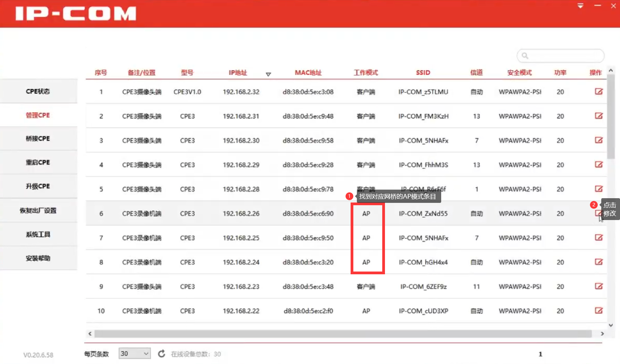Edit the CPE row with IP 192.168.2.32
This screenshot has height=364, width=620.
tap(599, 91)
